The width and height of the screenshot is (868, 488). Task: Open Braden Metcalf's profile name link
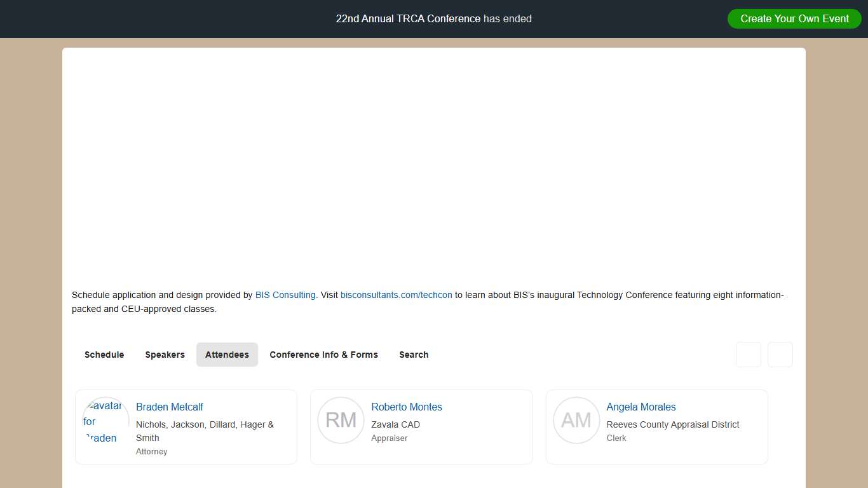[x=170, y=407]
